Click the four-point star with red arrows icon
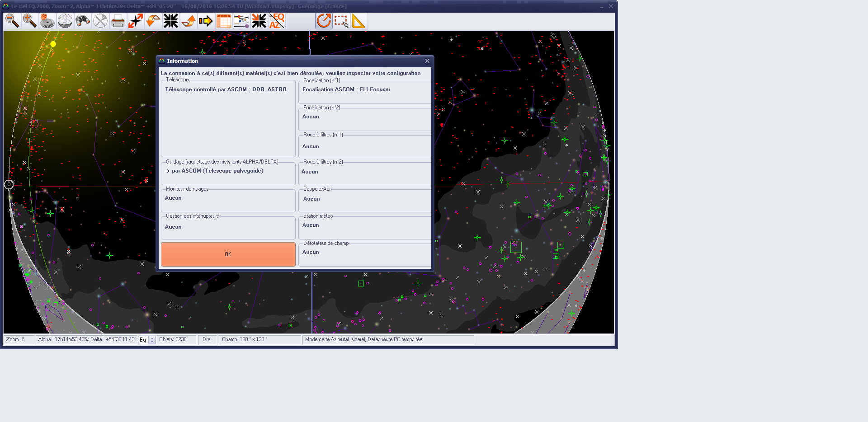 [x=136, y=21]
